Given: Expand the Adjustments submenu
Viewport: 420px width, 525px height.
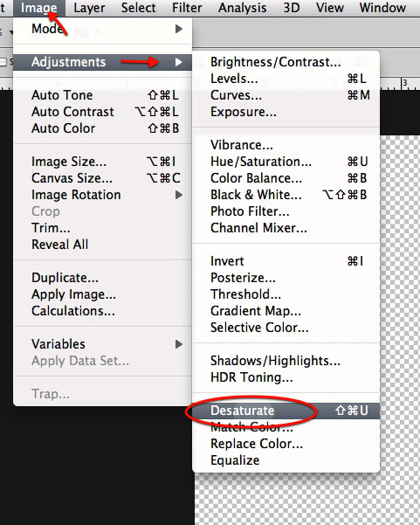Looking at the screenshot, I should pyautogui.click(x=102, y=62).
